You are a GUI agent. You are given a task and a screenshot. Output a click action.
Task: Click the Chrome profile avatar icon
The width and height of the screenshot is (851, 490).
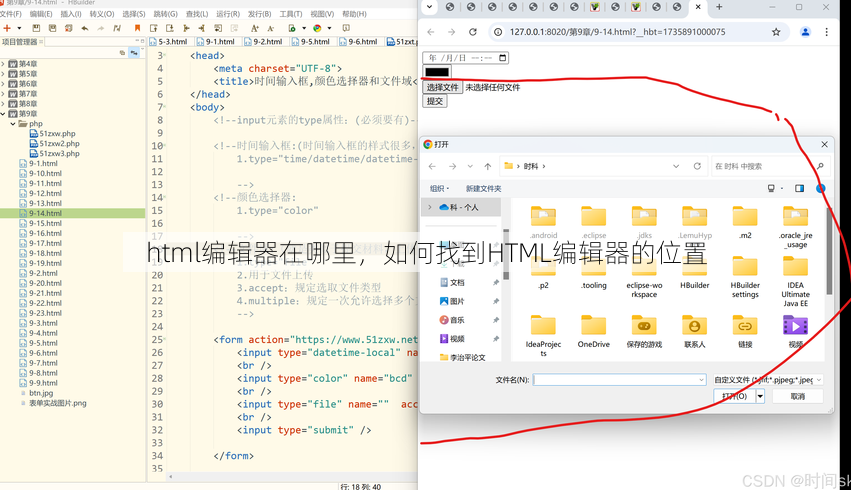click(x=805, y=32)
